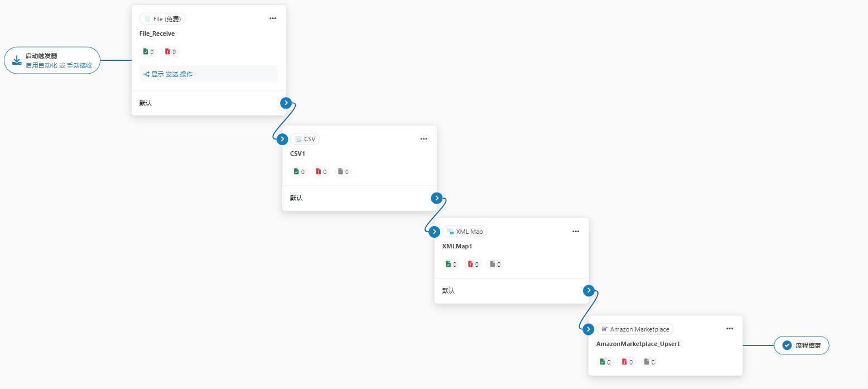Open the File_Receive three-dot menu
The width and height of the screenshot is (868, 389).
pyautogui.click(x=273, y=18)
